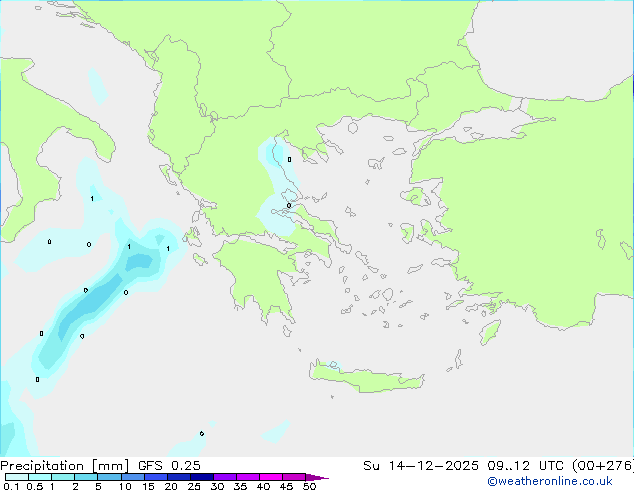The width and height of the screenshot is (634, 490).
Task: Select the 1–2 mm legend color swatch
Action: click(63, 477)
